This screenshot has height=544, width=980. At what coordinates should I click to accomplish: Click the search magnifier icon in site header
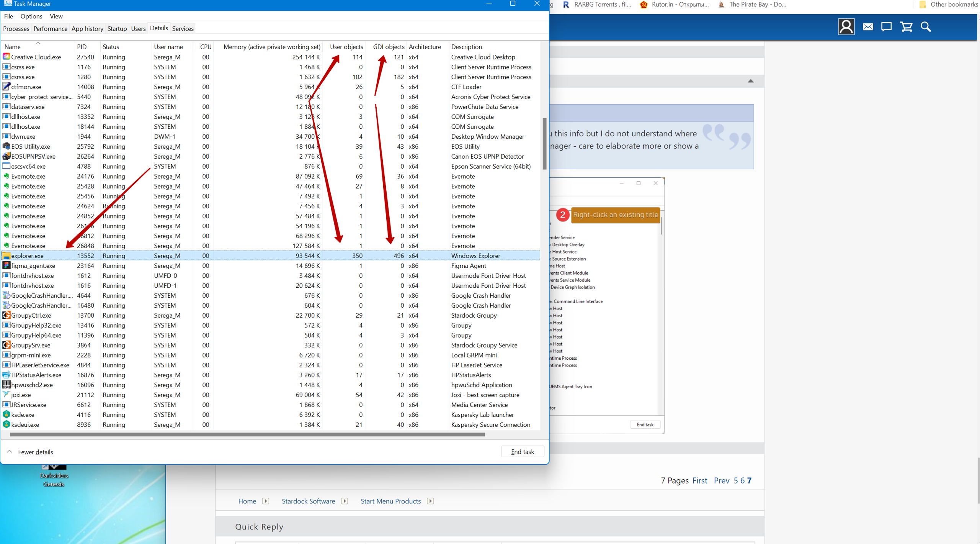point(926,27)
